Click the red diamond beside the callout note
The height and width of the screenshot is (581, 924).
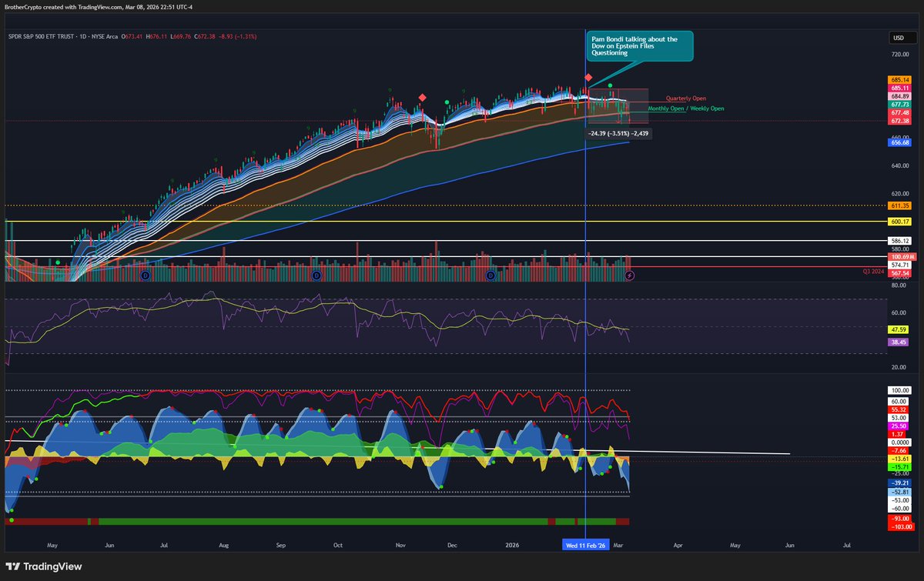point(588,78)
